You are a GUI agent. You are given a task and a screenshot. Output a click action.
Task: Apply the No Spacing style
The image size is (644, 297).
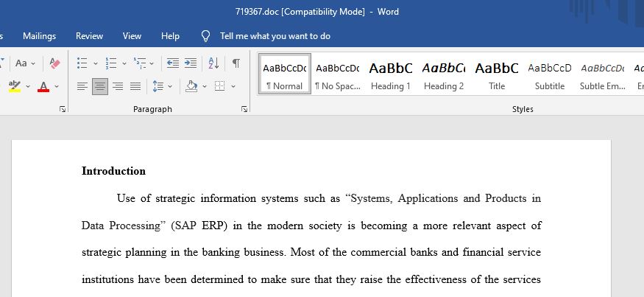click(338, 74)
